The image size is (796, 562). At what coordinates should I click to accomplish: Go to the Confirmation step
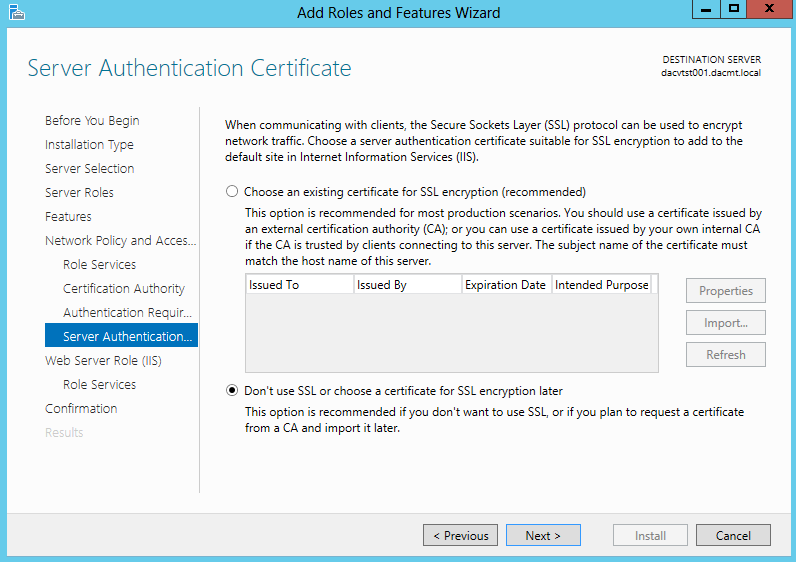tap(81, 408)
